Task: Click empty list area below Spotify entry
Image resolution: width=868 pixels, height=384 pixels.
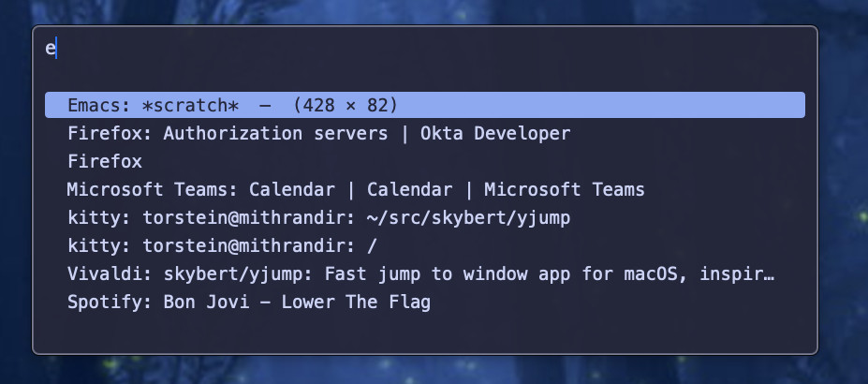Action: click(x=421, y=332)
